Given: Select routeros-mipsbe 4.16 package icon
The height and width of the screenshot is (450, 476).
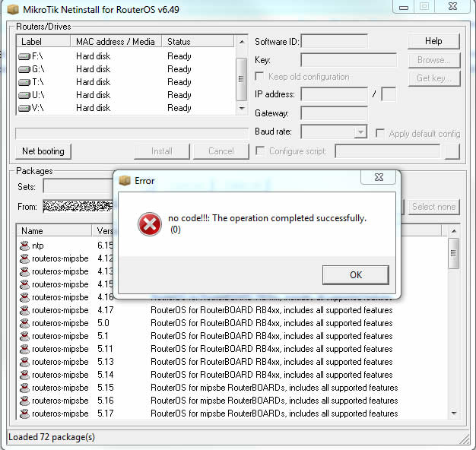Looking at the screenshot, I should click(x=24, y=297).
